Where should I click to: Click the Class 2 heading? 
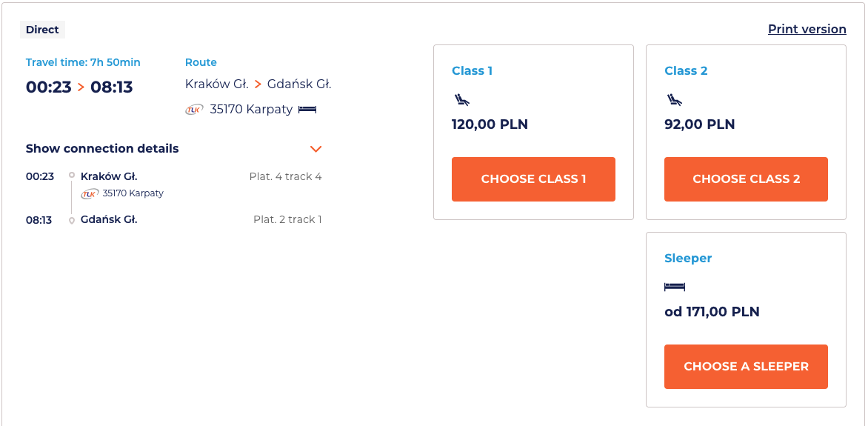pyautogui.click(x=686, y=70)
